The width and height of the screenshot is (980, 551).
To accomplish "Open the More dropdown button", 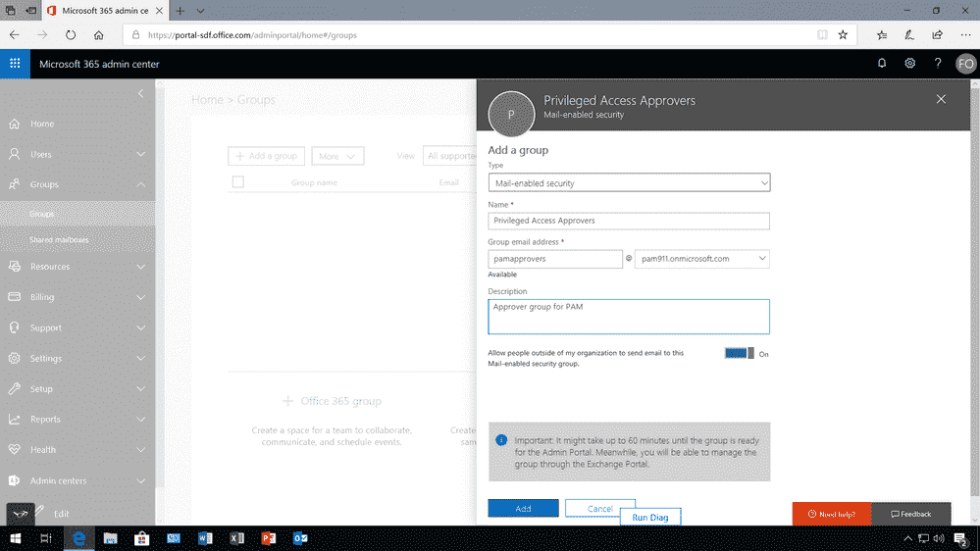I will click(337, 156).
